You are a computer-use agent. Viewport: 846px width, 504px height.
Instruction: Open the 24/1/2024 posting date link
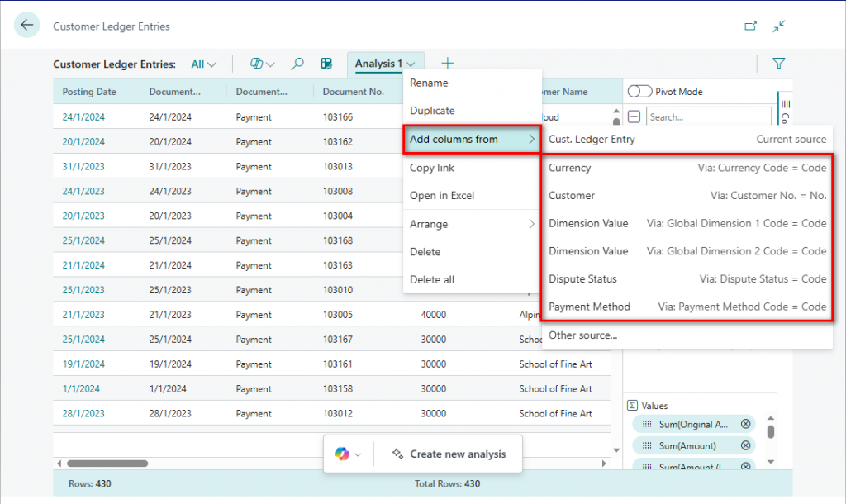pyautogui.click(x=83, y=117)
